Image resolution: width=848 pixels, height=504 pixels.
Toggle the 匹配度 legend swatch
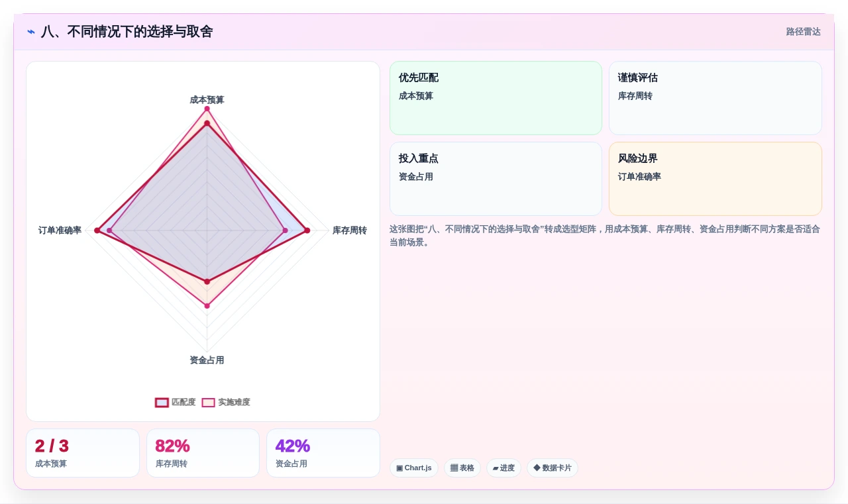[x=162, y=402]
